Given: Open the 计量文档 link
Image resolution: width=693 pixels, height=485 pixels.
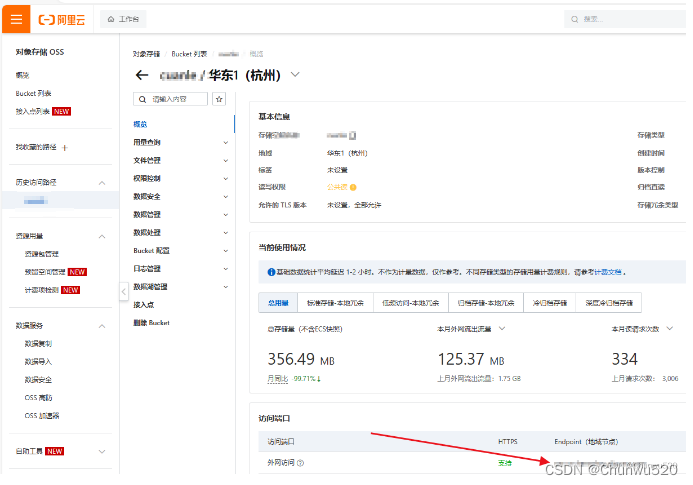Looking at the screenshot, I should click(x=608, y=272).
